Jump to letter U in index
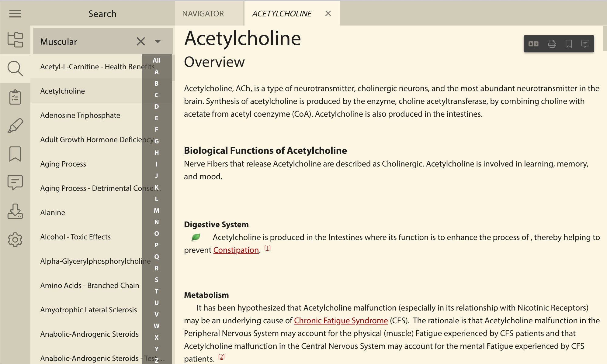607x364 pixels. click(157, 303)
